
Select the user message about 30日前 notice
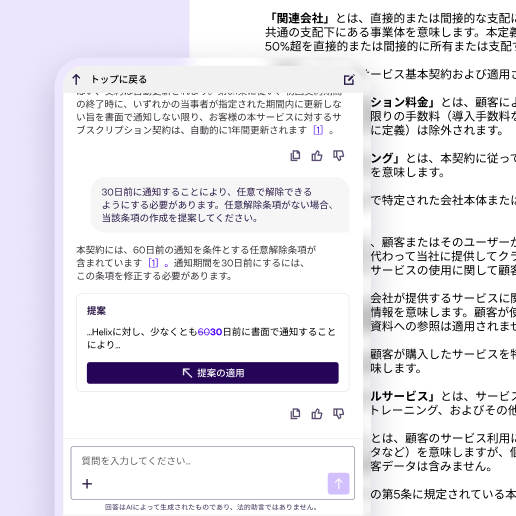pyautogui.click(x=220, y=205)
